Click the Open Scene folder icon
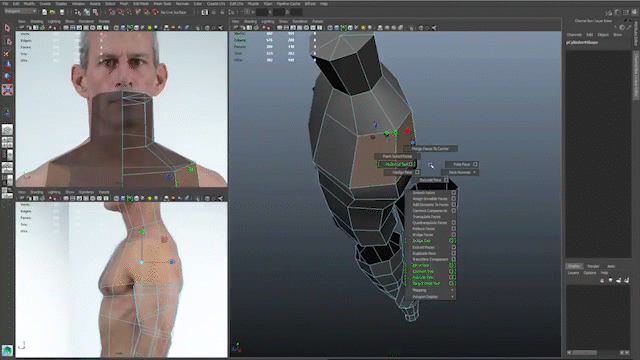 53,12
